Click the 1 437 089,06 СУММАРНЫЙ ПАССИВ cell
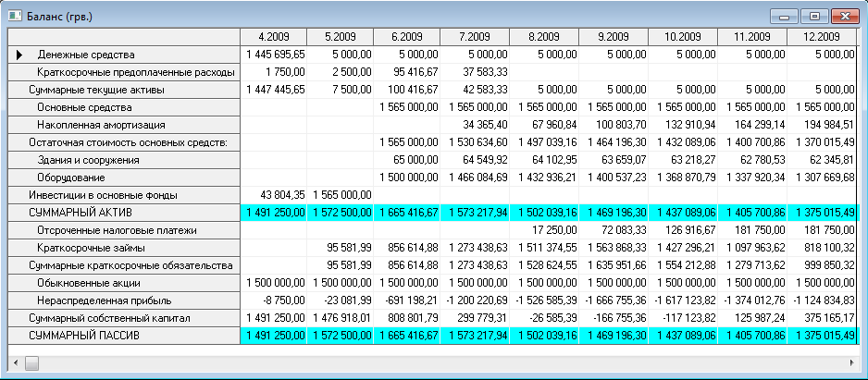The image size is (868, 380). point(683,336)
